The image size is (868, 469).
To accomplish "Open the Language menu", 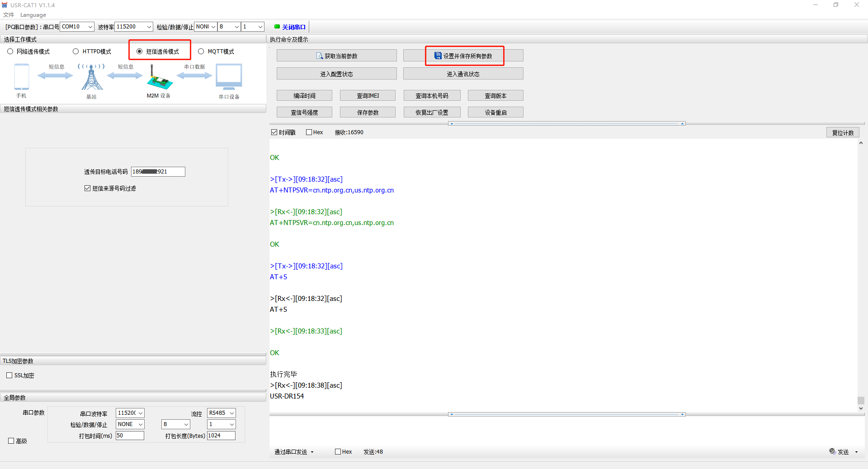I will (x=33, y=15).
